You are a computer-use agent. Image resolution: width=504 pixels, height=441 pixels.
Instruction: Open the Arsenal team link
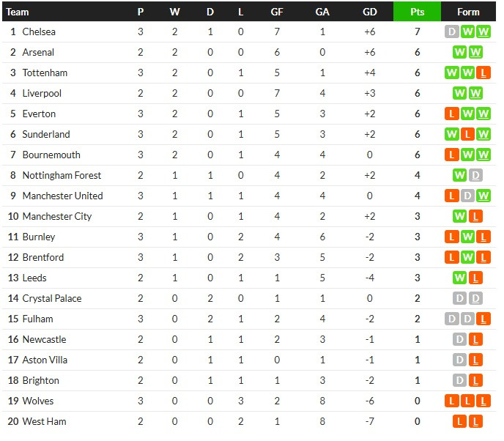pos(38,52)
